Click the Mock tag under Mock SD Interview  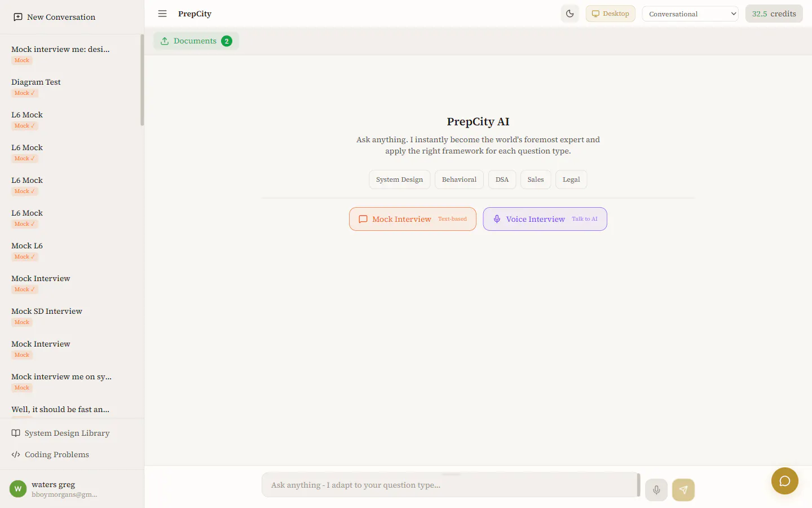[x=22, y=322]
